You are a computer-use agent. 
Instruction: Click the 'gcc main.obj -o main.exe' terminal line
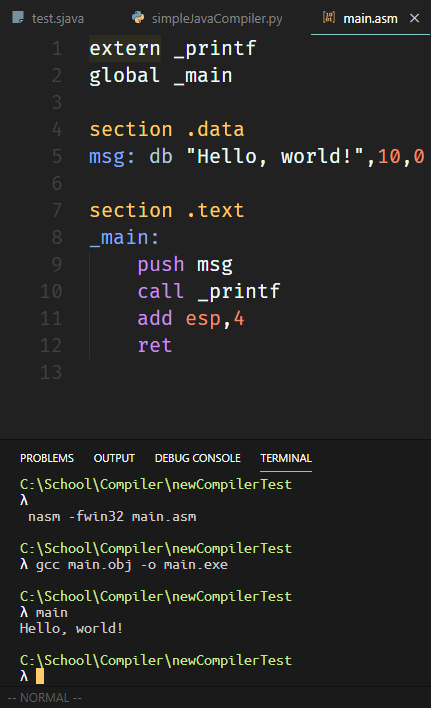[132, 565]
